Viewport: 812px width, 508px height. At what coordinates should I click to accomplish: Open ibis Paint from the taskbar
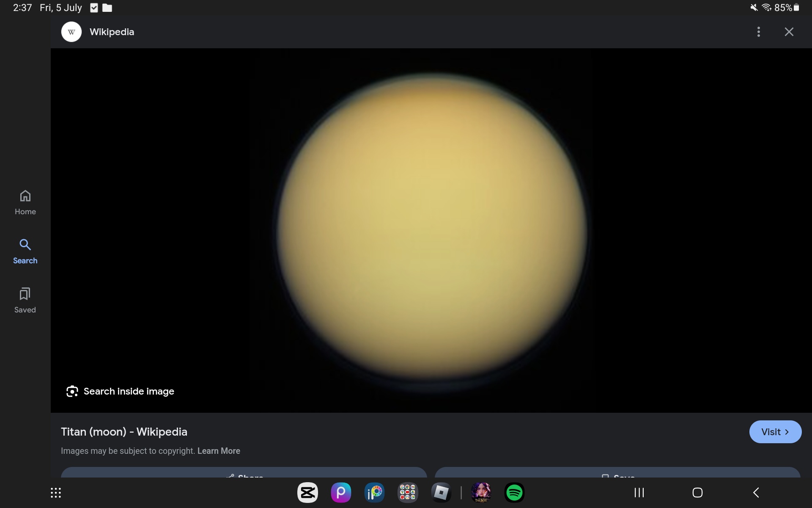point(374,493)
